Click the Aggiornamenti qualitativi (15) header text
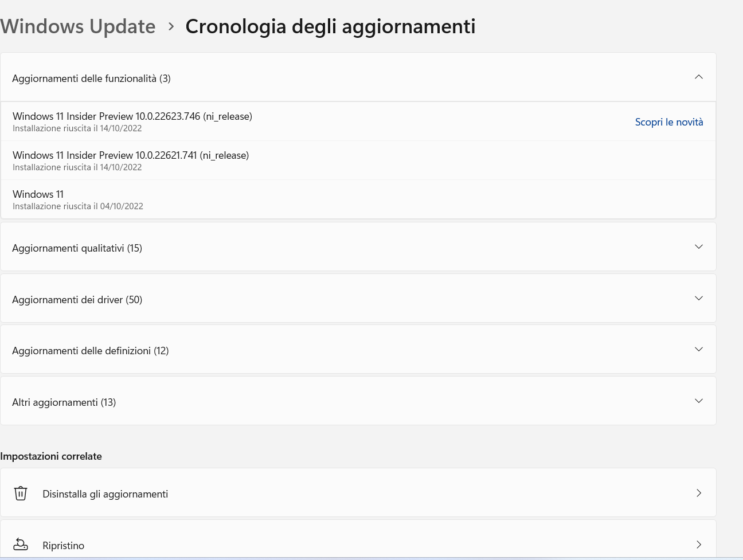 pyautogui.click(x=77, y=248)
